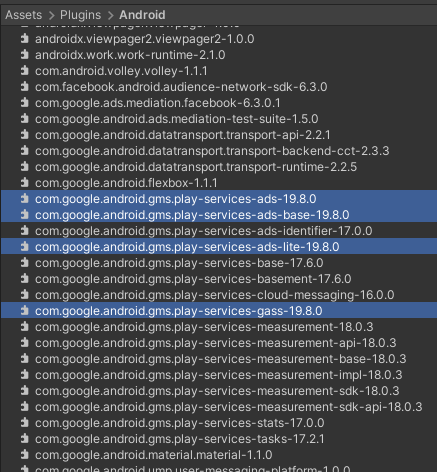This screenshot has width=437, height=472.
Task: Select transport-backend-cct-2.3.3 file name
Action: (x=212, y=151)
